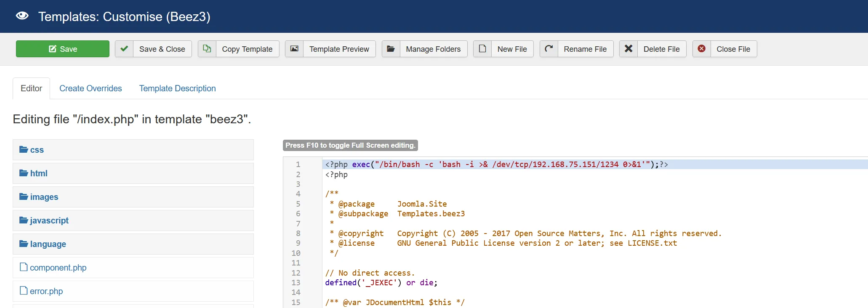
Task: Click line number 13 in the gutter
Action: pyautogui.click(x=296, y=283)
